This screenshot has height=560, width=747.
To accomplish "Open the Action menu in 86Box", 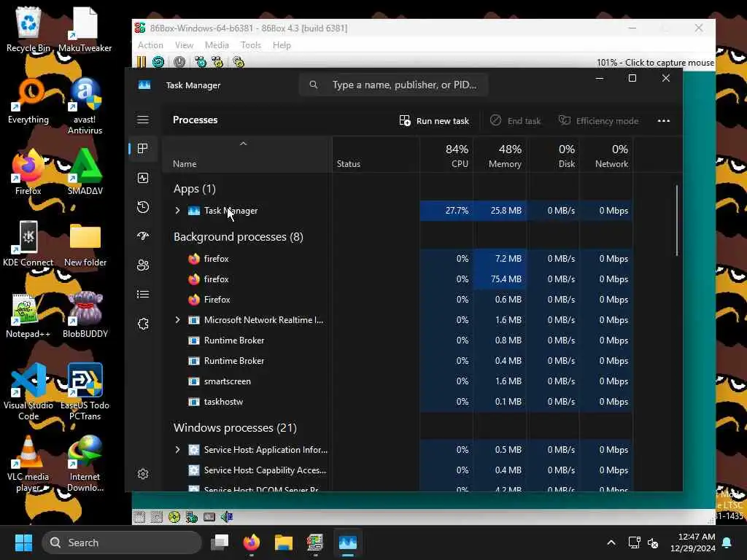I will pyautogui.click(x=150, y=44).
